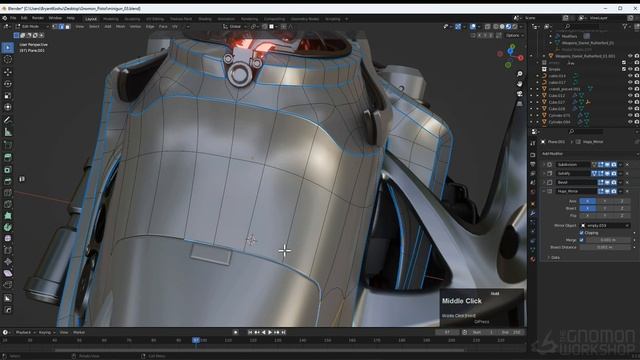Select the Cube.027 row in outliner

pos(557,102)
